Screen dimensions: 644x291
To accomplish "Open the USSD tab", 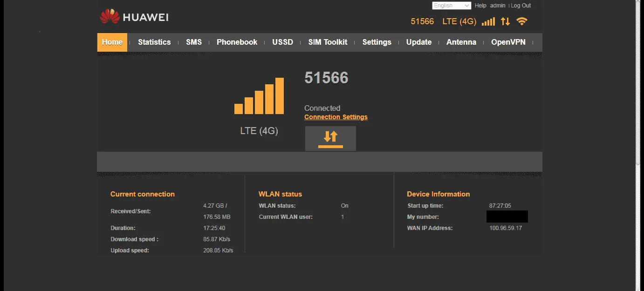I will pyautogui.click(x=283, y=42).
